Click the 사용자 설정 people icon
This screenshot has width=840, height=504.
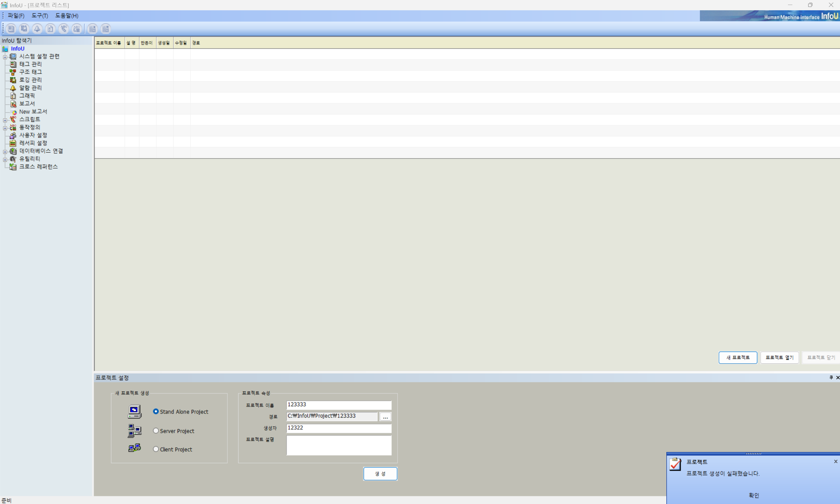pyautogui.click(x=13, y=135)
